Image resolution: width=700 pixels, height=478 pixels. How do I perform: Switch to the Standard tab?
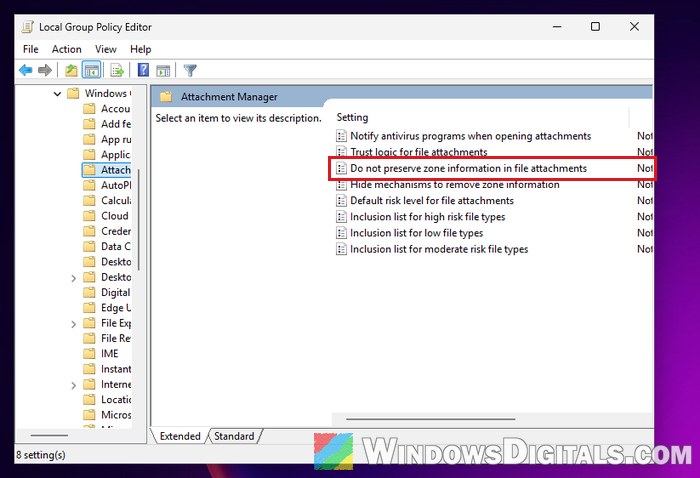[x=234, y=436]
